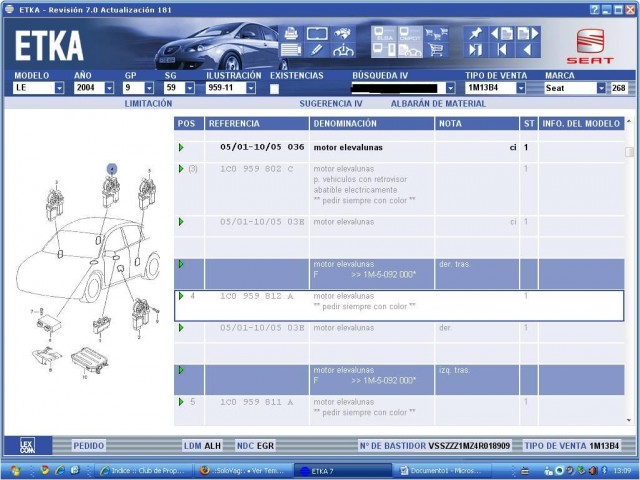640x480 pixels.
Task: Open the TIPO DE VENTA dropdown 1M13B4
Action: (521, 88)
